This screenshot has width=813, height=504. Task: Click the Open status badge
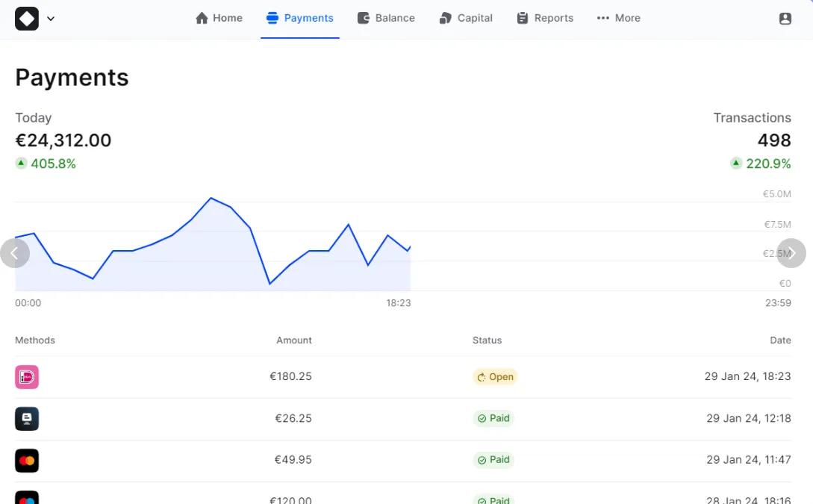click(495, 377)
